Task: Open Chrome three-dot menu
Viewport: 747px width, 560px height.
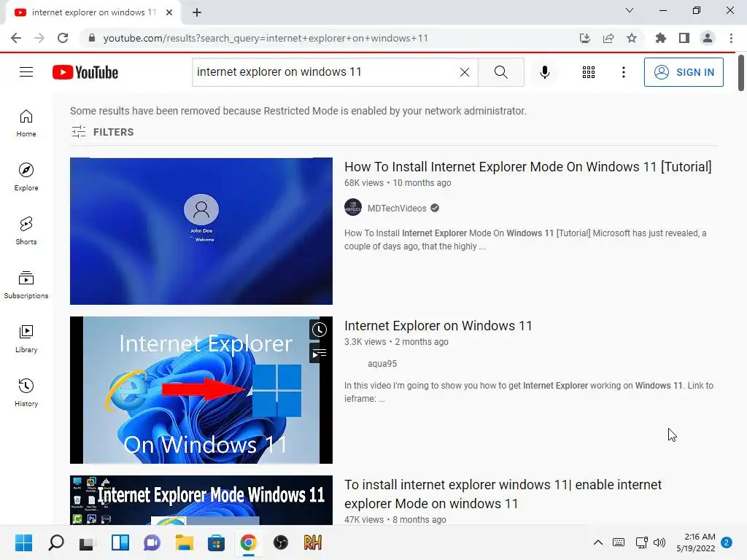Action: (x=731, y=38)
